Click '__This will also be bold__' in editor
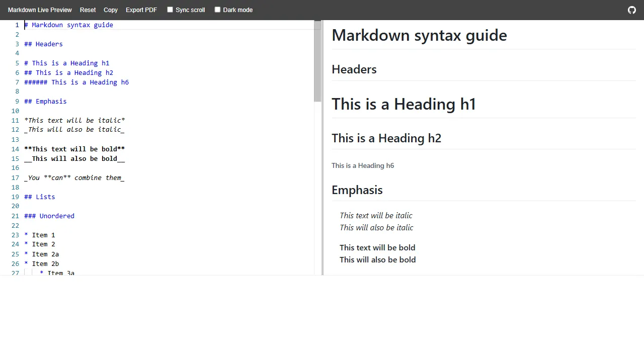Viewport: 644px width, 362px height. 74,158
